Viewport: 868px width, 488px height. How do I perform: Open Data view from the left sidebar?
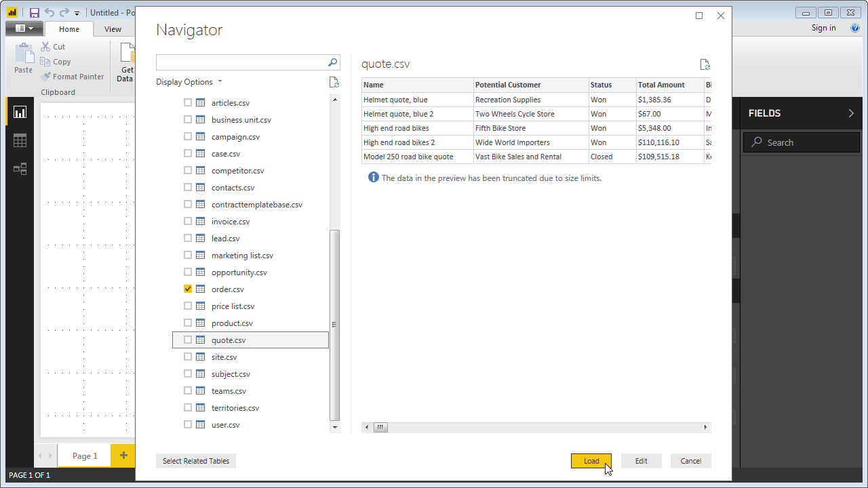[20, 140]
